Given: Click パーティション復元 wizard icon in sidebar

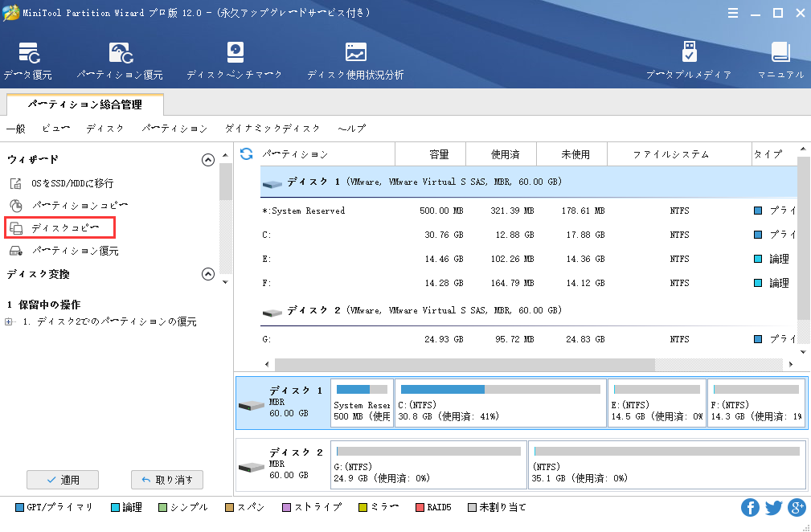Looking at the screenshot, I should 16,251.
